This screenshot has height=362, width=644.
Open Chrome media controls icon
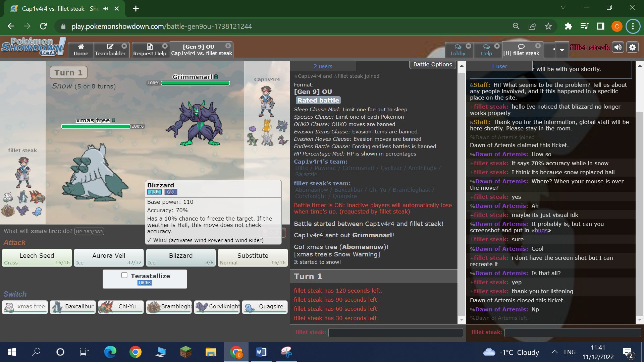coord(584,26)
